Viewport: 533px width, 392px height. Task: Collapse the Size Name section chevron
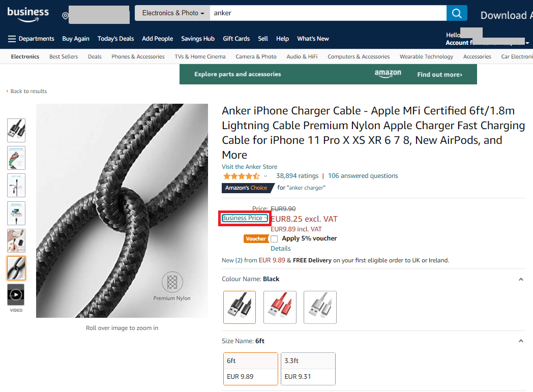(521, 341)
